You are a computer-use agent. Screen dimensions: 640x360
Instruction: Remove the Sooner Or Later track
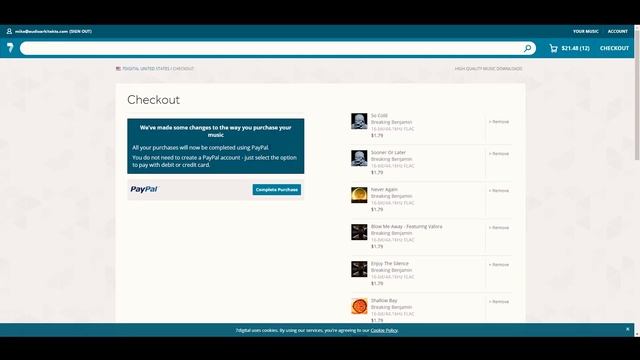pyautogui.click(x=499, y=153)
